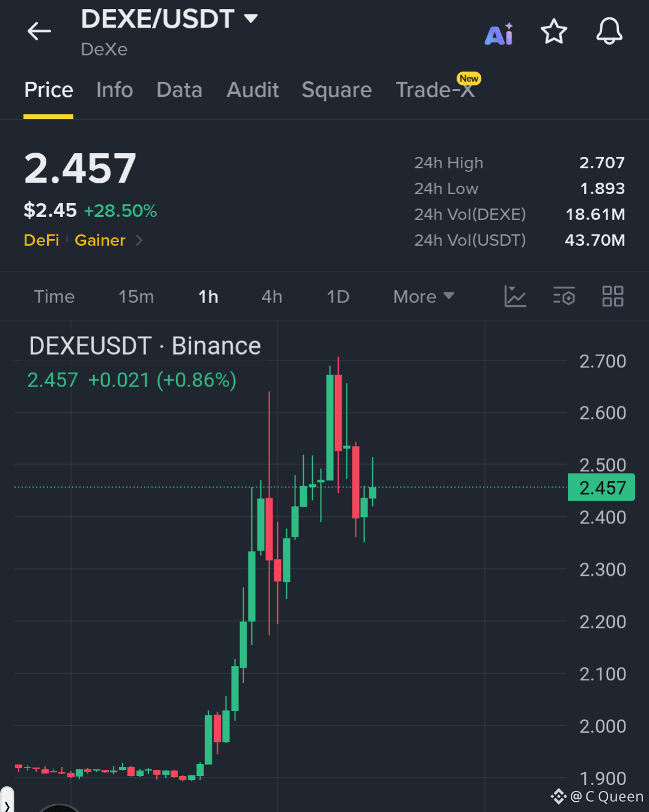This screenshot has height=812, width=649.
Task: Tap the 2.457 current price tag on axis
Action: pyautogui.click(x=601, y=487)
